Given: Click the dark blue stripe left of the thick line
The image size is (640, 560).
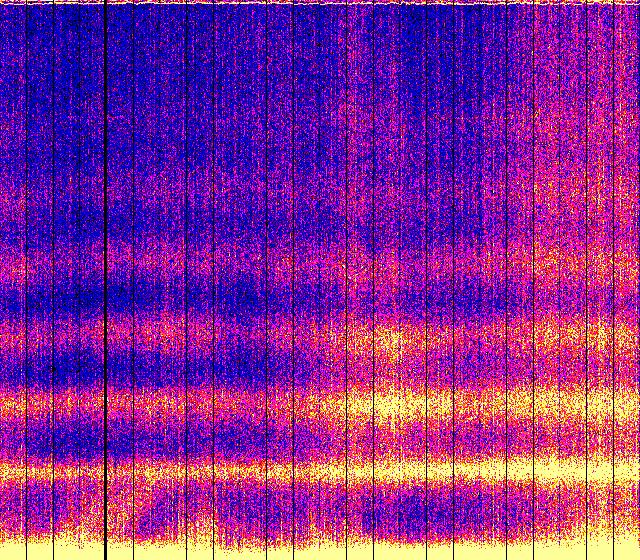Looking at the screenshot, I should coord(55,297).
